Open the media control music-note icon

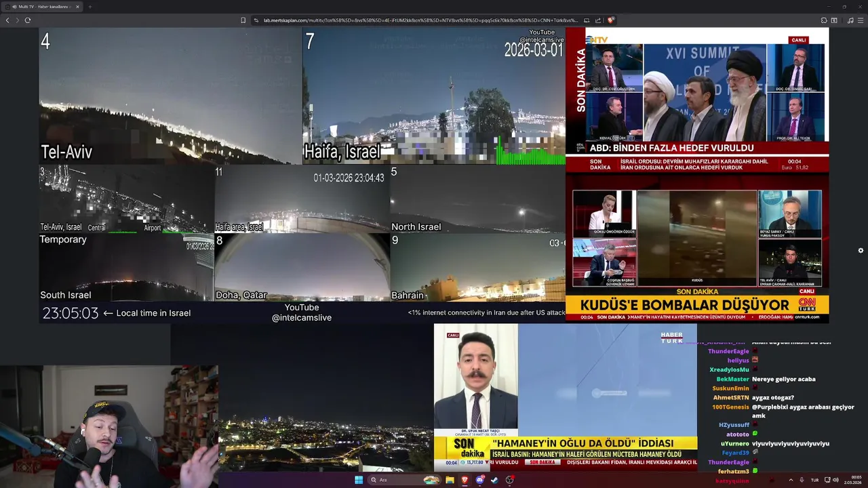(850, 20)
